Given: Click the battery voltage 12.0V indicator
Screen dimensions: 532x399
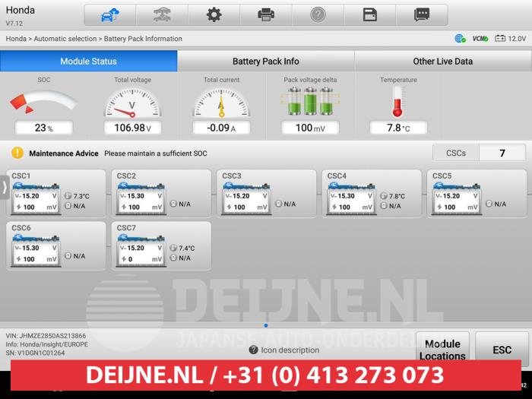Looking at the screenshot, I should pos(510,39).
